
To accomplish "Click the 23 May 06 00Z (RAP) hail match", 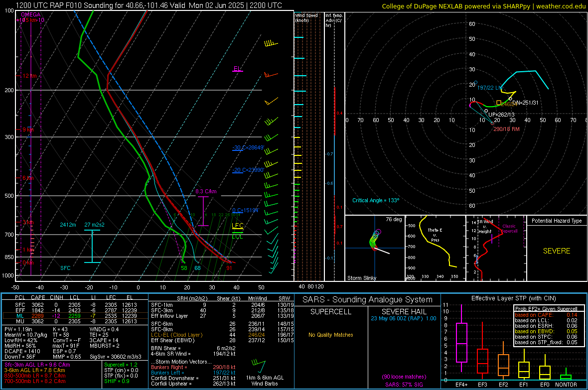I will coord(404,318).
